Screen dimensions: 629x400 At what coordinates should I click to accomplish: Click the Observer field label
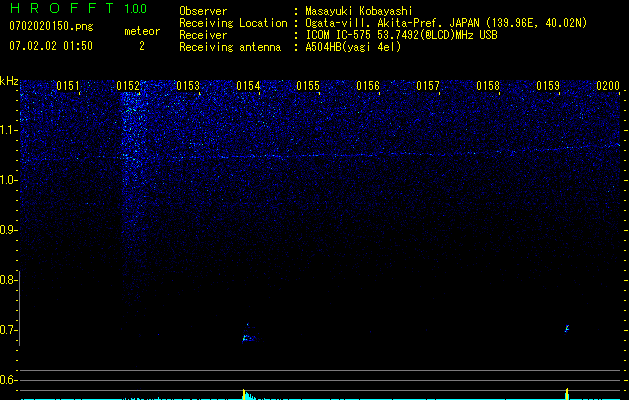(203, 11)
